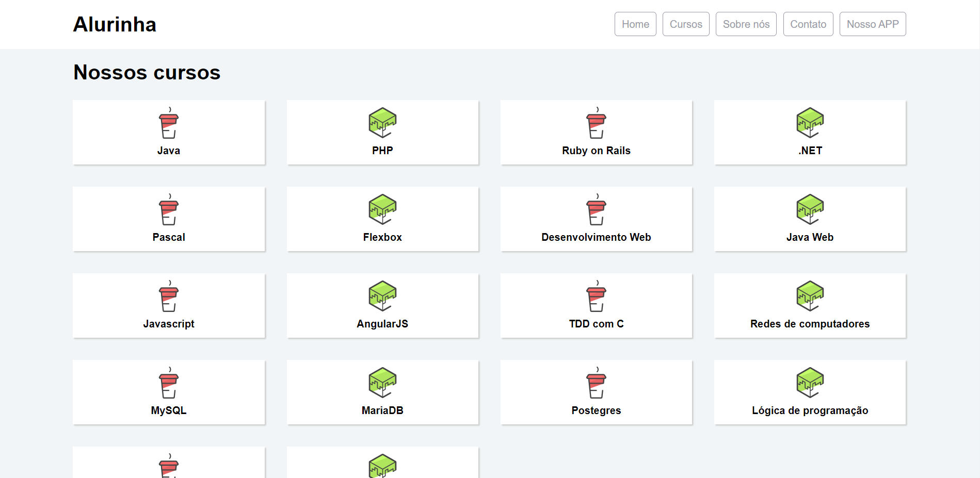Open the Pascal course label
980x478 pixels.
click(169, 237)
